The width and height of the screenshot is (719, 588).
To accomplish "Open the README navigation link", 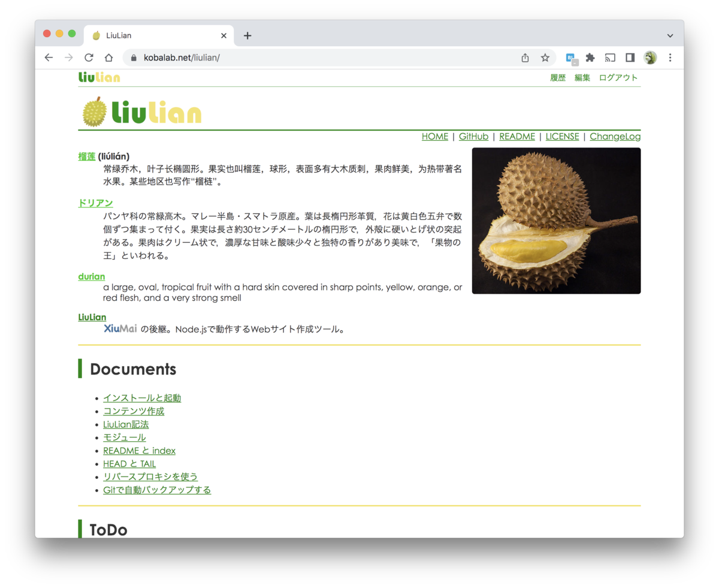I will click(x=517, y=137).
